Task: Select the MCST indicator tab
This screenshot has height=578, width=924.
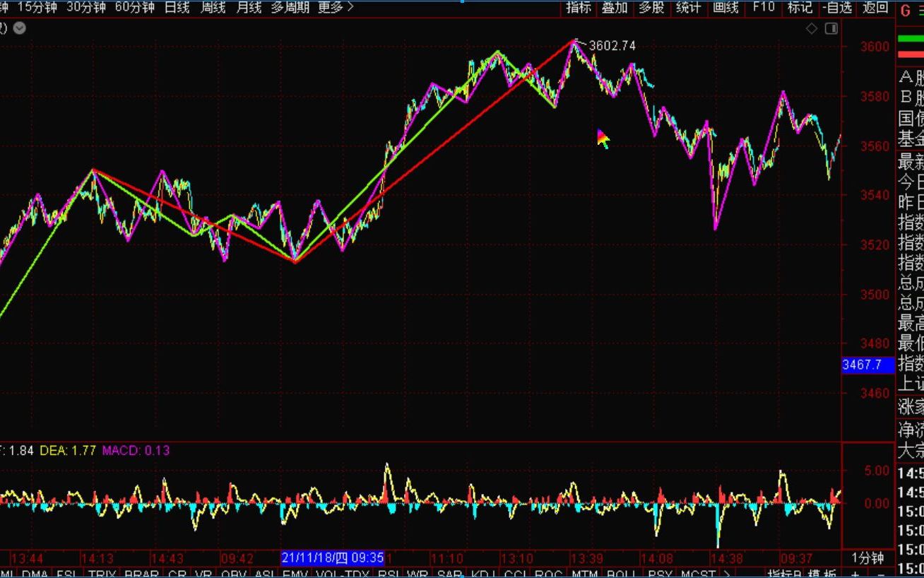Action: pyautogui.click(x=698, y=574)
